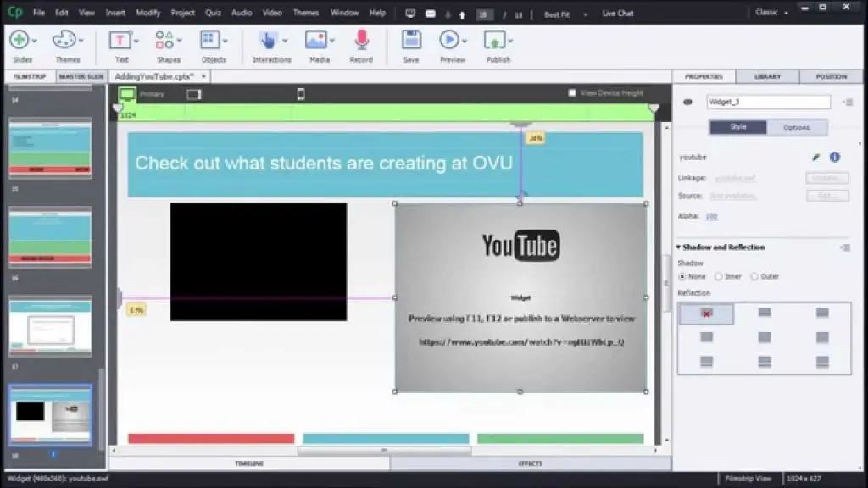Open the Timeline panel tab

249,463
